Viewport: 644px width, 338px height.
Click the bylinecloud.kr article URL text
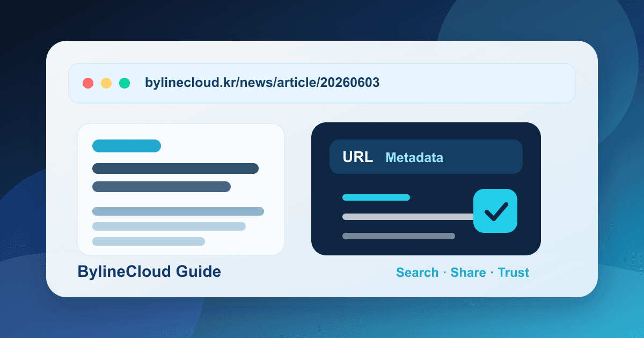tap(262, 83)
